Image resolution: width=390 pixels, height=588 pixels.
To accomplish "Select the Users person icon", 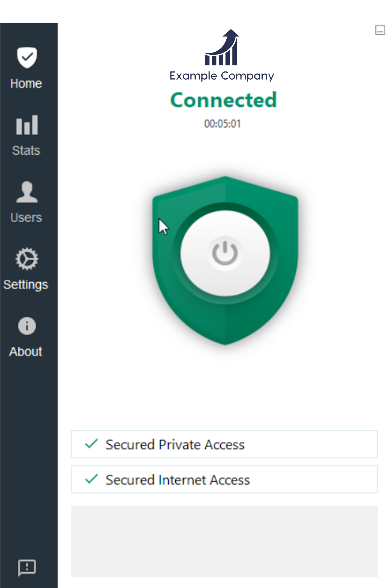I will point(27,192).
